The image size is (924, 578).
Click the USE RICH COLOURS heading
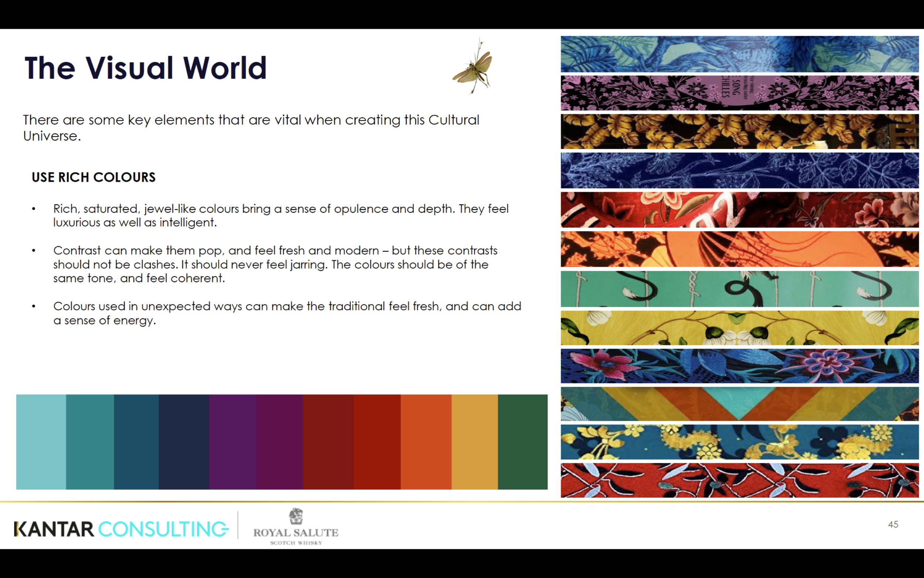[x=94, y=178]
